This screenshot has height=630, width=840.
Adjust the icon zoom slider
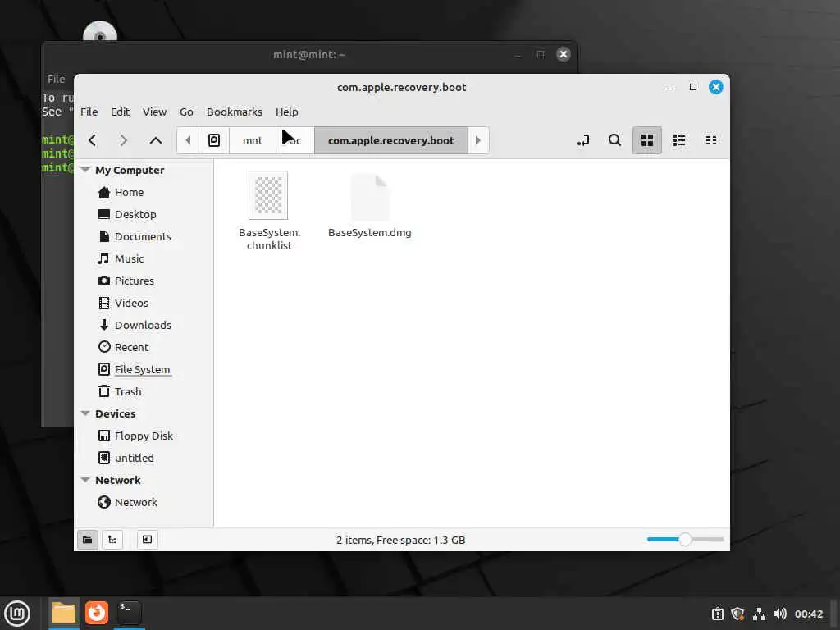[685, 540]
